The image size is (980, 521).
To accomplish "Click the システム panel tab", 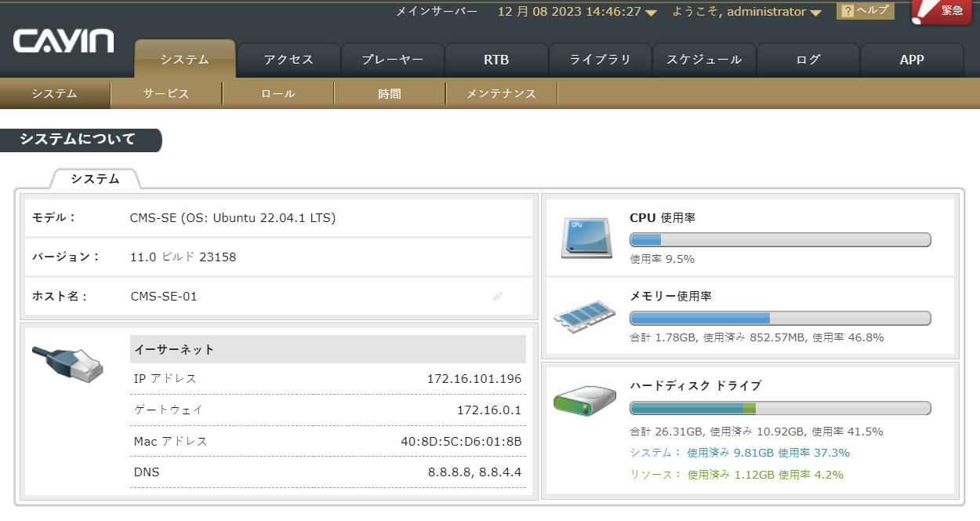I will click(x=95, y=179).
